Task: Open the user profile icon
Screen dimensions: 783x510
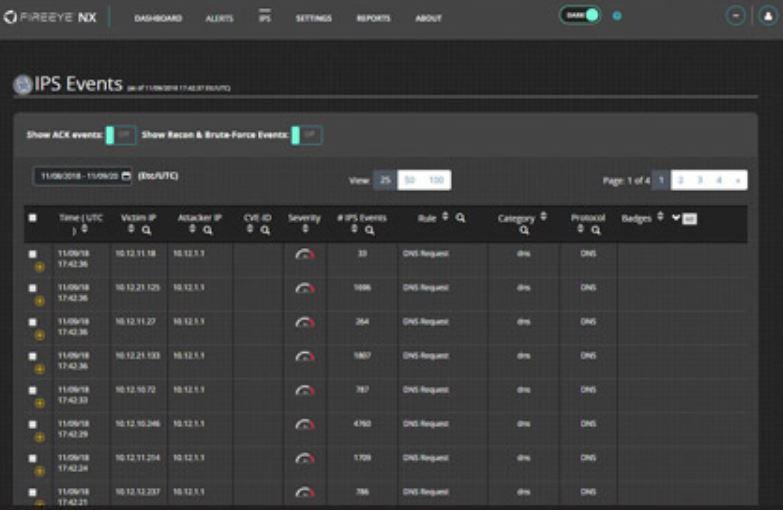Action: point(768,16)
